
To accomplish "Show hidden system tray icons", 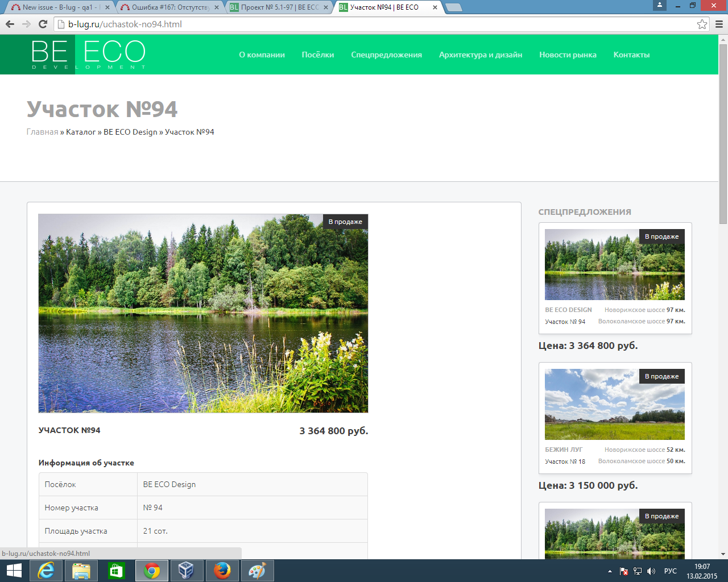I will pyautogui.click(x=610, y=571).
